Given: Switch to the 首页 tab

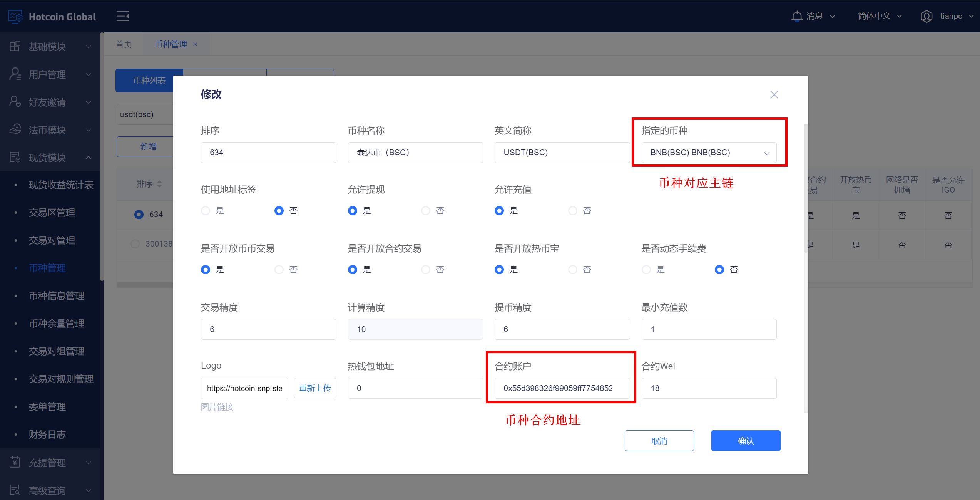Looking at the screenshot, I should pyautogui.click(x=124, y=44).
